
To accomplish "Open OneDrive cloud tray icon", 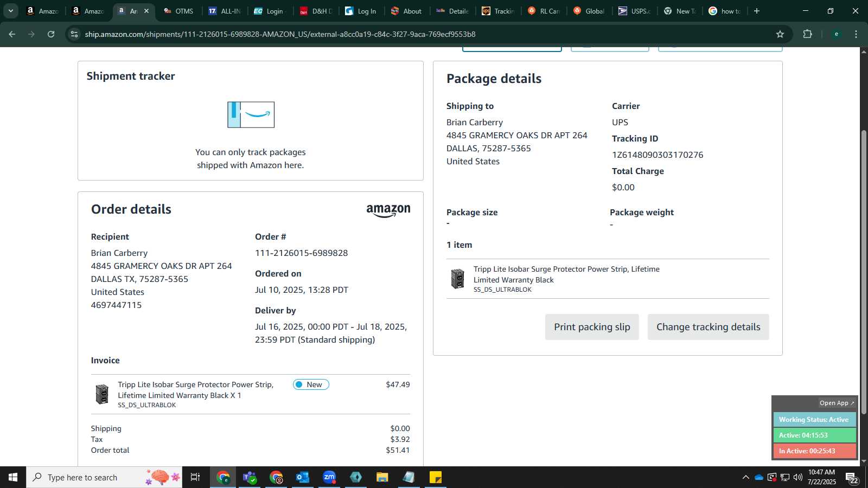I will point(759,477).
